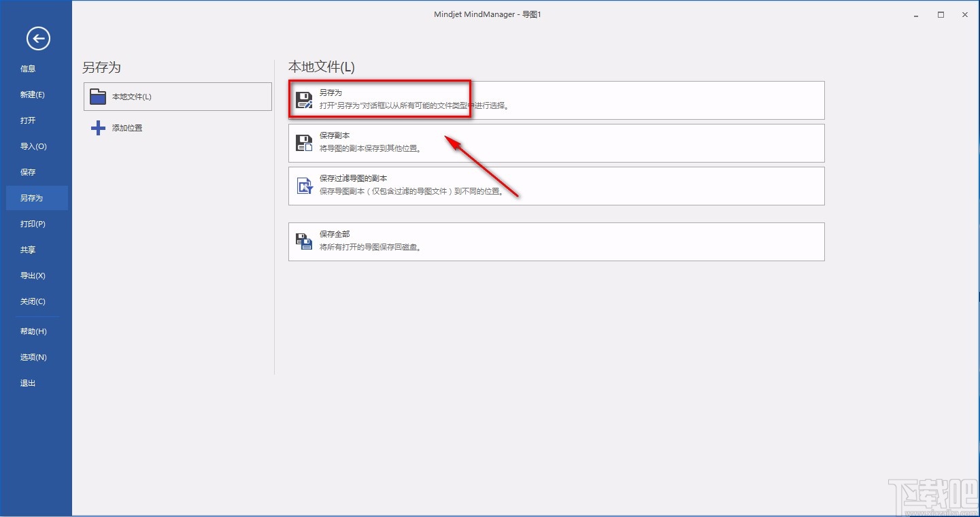Click the 保存全部 multi-disk icon
980x517 pixels.
pyautogui.click(x=304, y=241)
